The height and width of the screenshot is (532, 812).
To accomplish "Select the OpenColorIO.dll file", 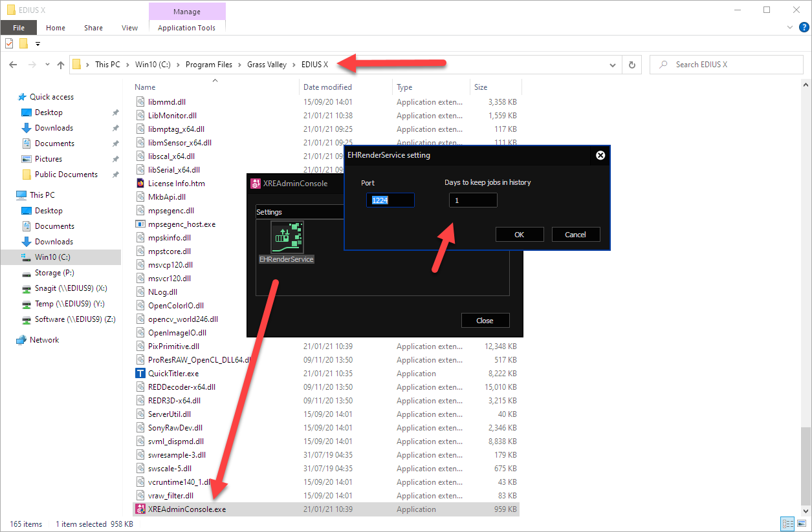I will (176, 306).
